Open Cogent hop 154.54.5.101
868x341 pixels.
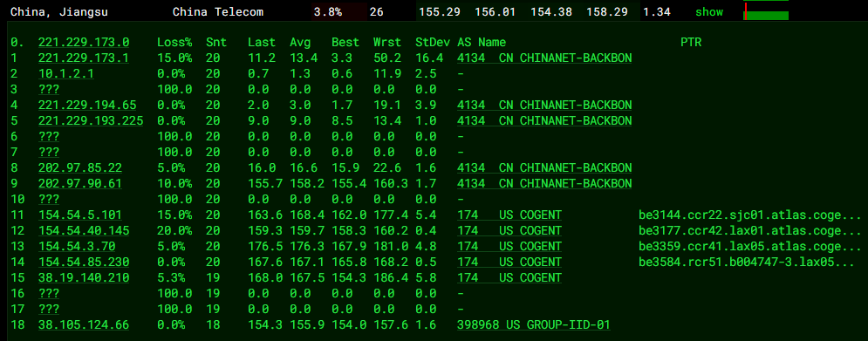click(x=80, y=215)
